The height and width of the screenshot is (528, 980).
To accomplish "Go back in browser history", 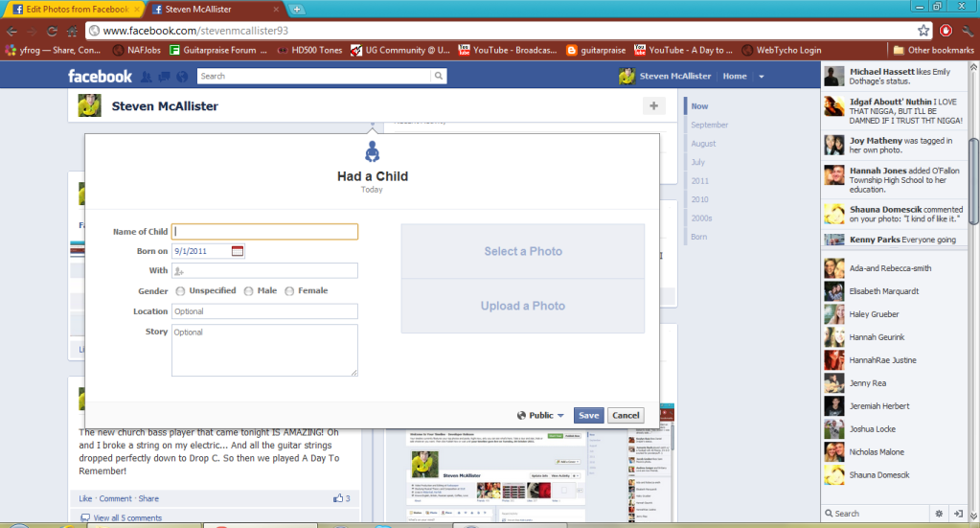I will pyautogui.click(x=11, y=31).
